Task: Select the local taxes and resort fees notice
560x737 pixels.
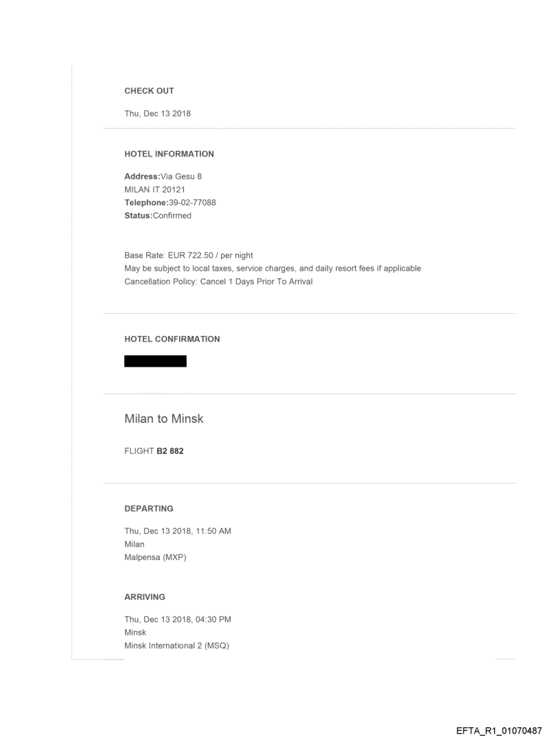Action: 272,269
